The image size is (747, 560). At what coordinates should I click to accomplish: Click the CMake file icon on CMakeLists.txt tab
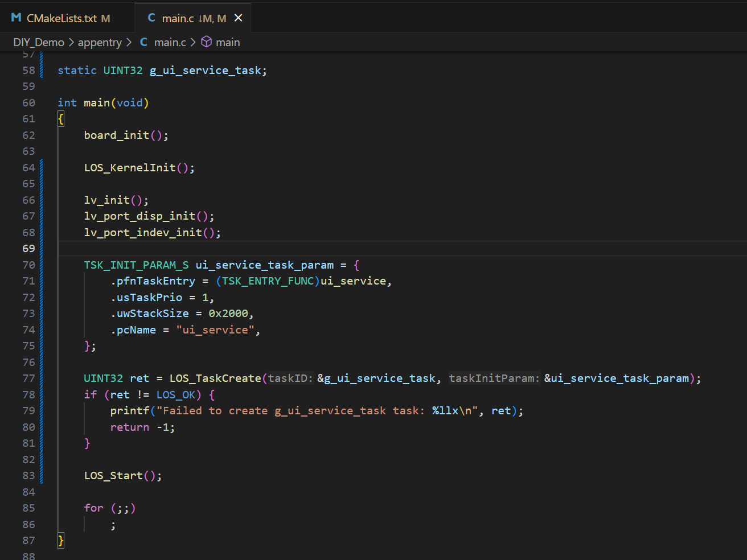coord(16,18)
